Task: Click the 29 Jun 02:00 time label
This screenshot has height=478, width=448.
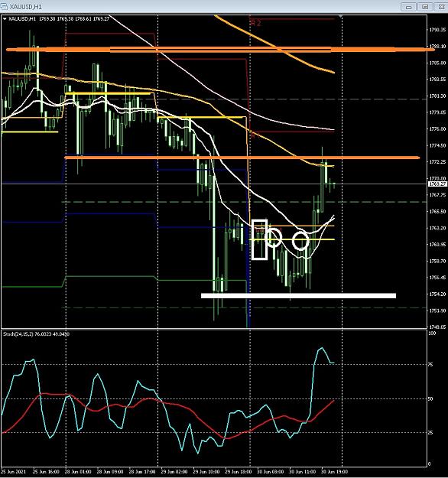Action: [x=174, y=472]
